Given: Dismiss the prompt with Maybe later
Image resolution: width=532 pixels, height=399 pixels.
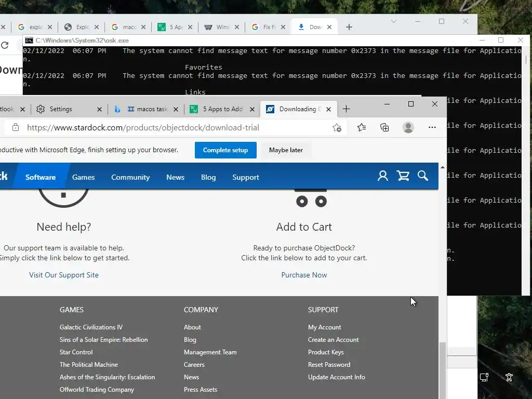Looking at the screenshot, I should [x=286, y=150].
